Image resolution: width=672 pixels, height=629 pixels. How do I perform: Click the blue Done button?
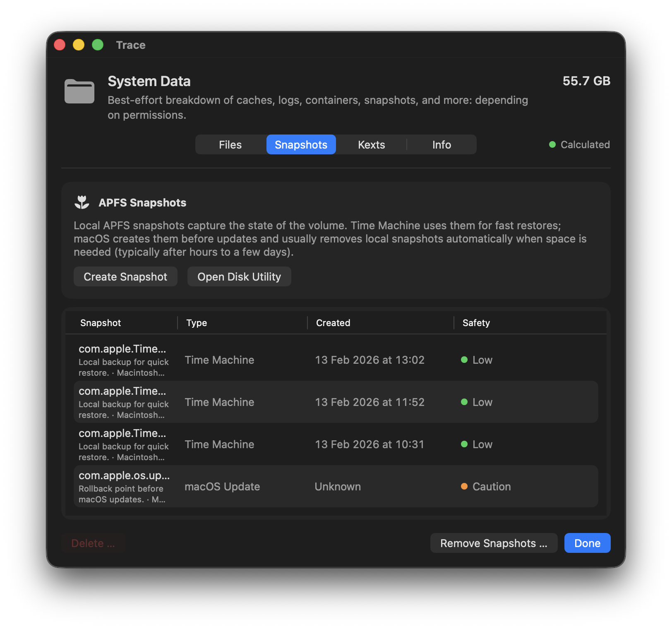tap(587, 543)
